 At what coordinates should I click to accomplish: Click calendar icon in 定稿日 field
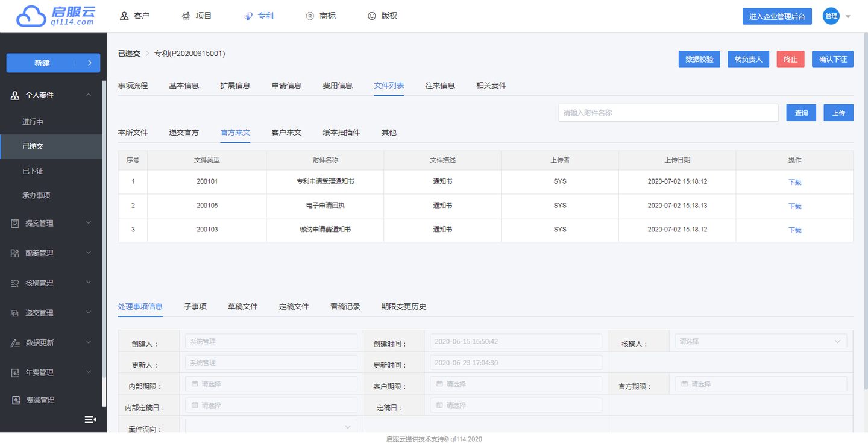tap(439, 405)
